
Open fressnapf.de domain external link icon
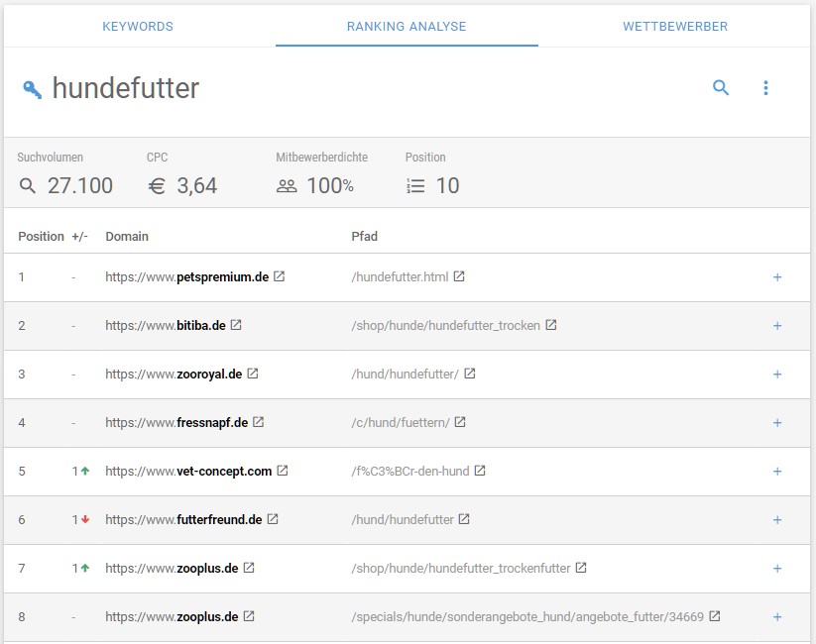click(259, 422)
